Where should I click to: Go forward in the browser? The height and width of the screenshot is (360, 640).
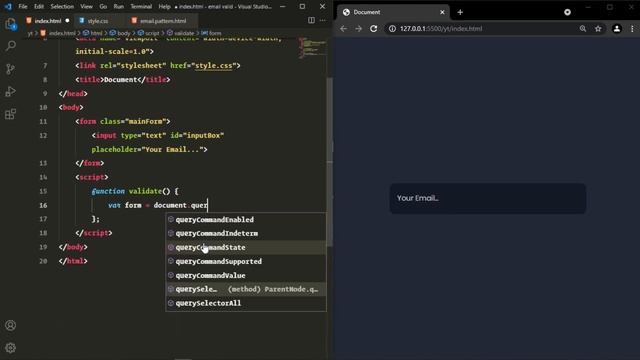click(358, 29)
